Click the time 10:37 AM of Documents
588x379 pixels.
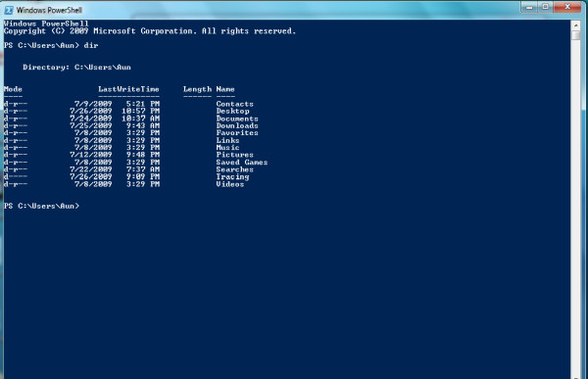coord(140,118)
